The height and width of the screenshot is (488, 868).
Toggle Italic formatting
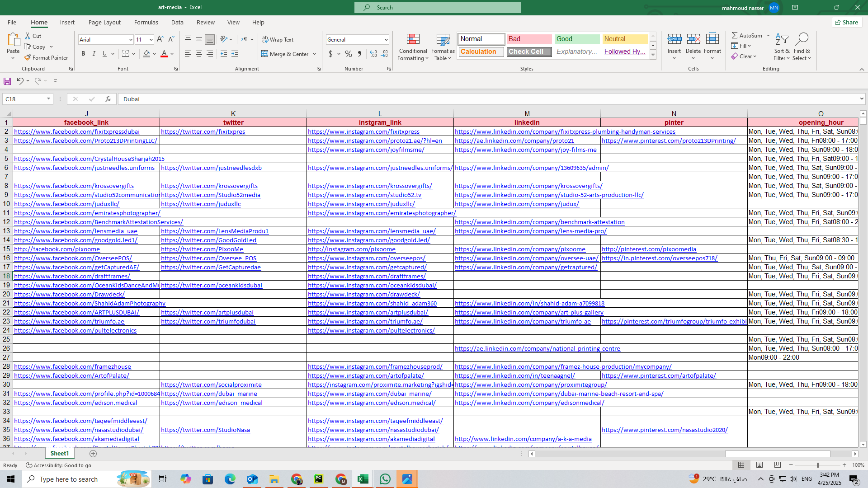94,54
